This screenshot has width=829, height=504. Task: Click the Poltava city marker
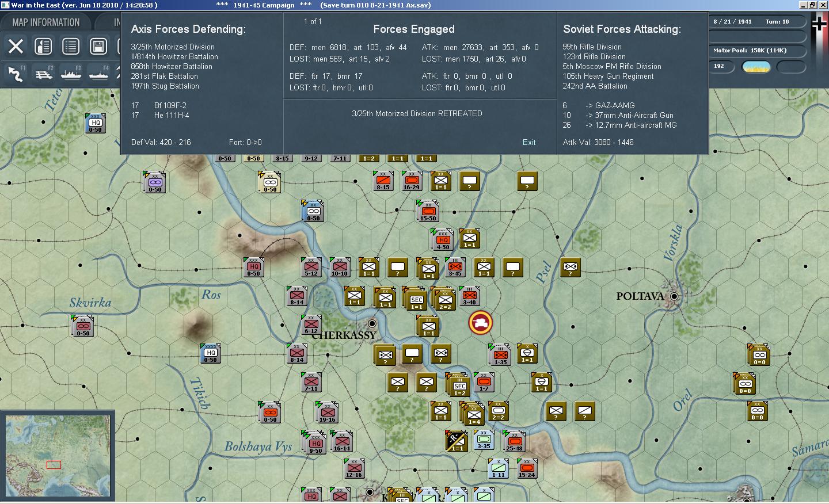point(674,296)
